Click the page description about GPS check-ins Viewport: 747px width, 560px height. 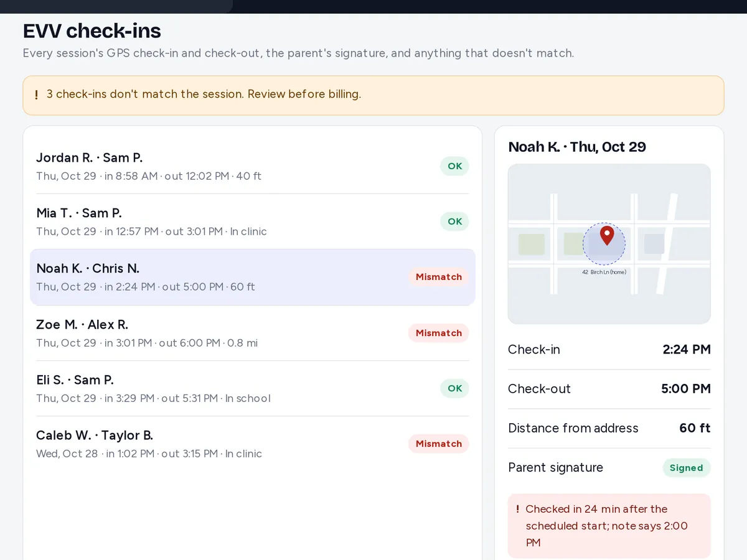[298, 53]
